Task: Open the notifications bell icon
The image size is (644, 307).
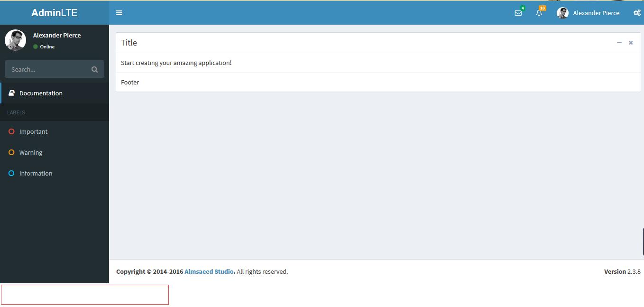Action: [x=539, y=13]
